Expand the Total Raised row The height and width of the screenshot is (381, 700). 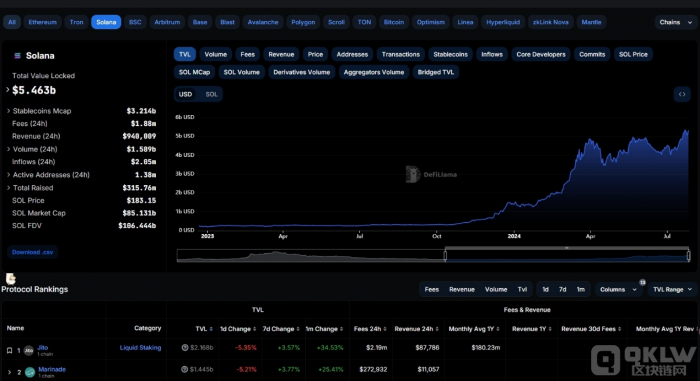point(8,188)
